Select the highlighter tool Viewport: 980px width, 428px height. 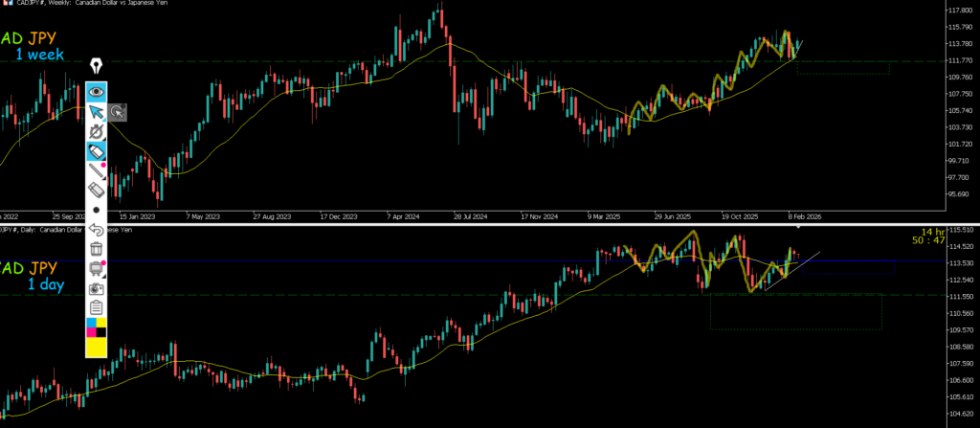97,152
